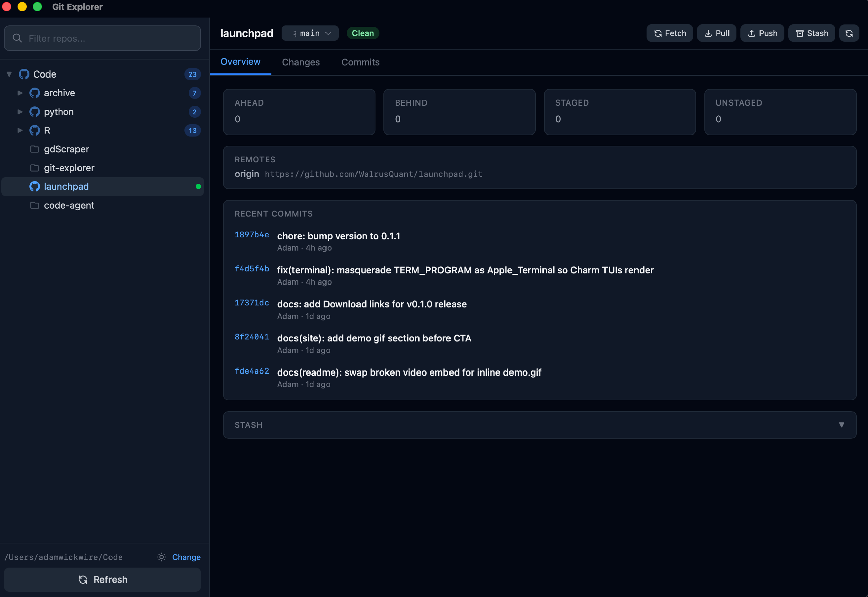This screenshot has width=868, height=597.
Task: Switch to the Commits tab
Action: (x=360, y=62)
